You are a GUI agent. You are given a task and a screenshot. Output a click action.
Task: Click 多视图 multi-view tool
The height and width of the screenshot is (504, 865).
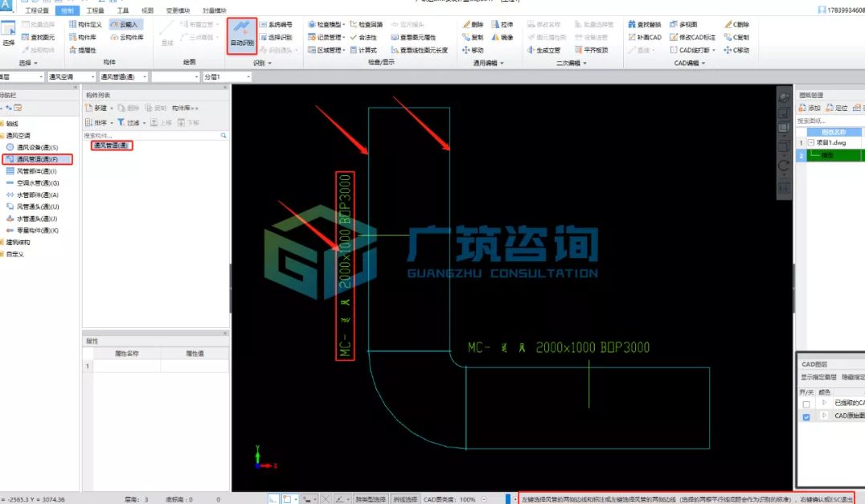click(683, 24)
